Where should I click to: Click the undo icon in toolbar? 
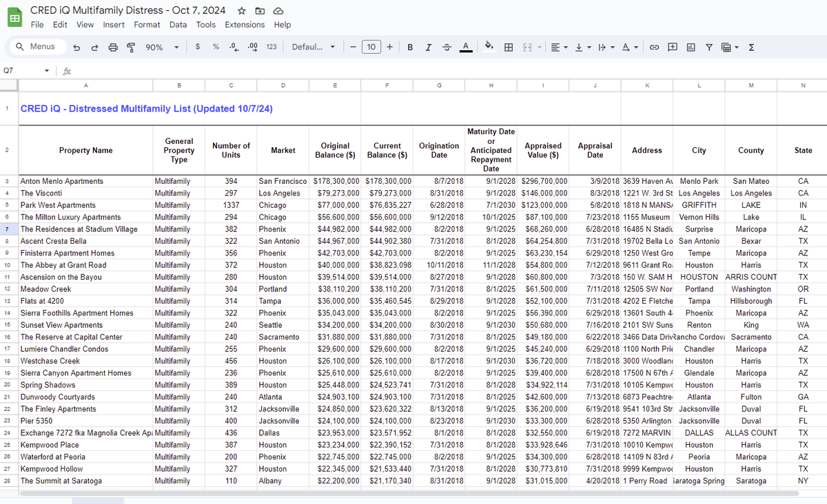coord(77,47)
